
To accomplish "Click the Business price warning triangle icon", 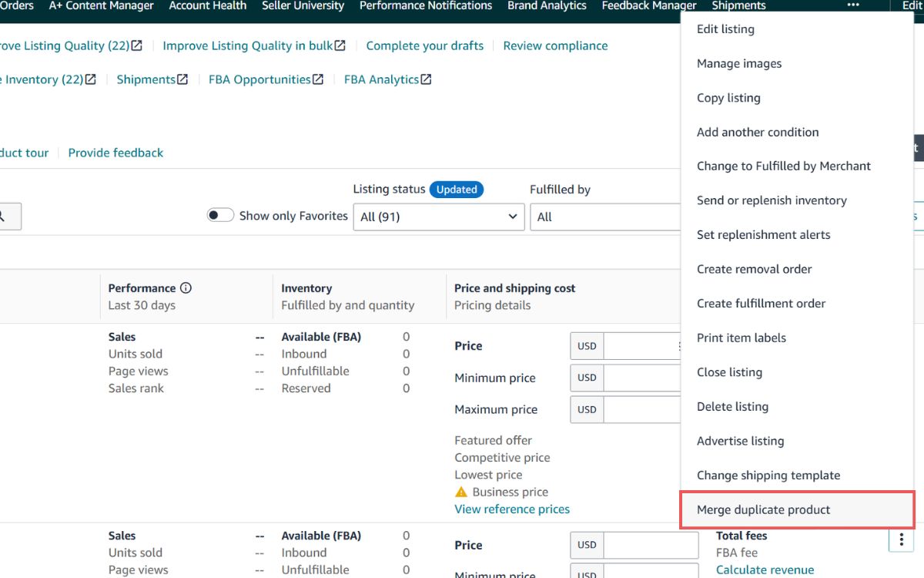I will click(461, 492).
